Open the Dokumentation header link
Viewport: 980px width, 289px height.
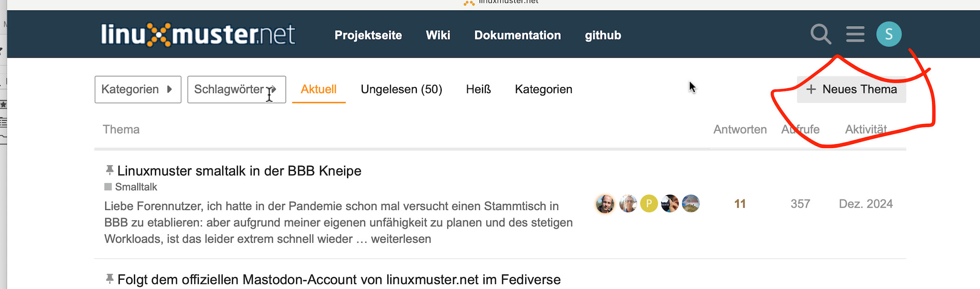click(517, 35)
